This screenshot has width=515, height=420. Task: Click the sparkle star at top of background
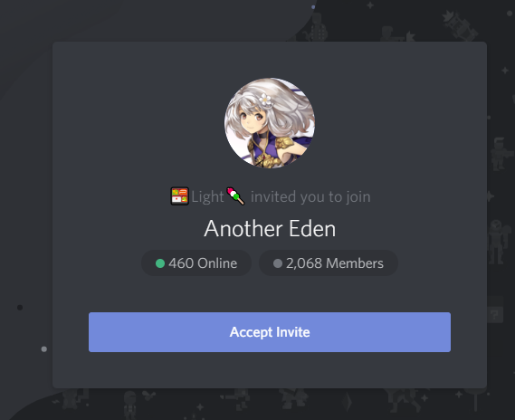(370, 5)
